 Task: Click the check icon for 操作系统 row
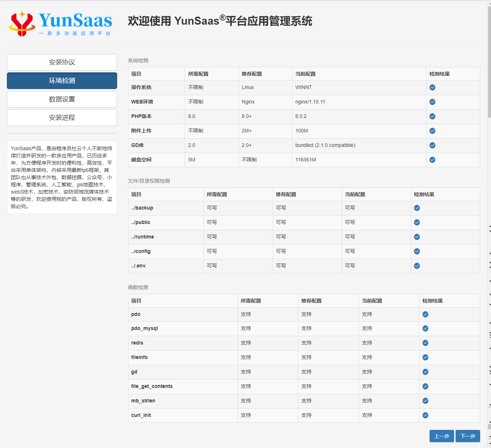pos(432,88)
